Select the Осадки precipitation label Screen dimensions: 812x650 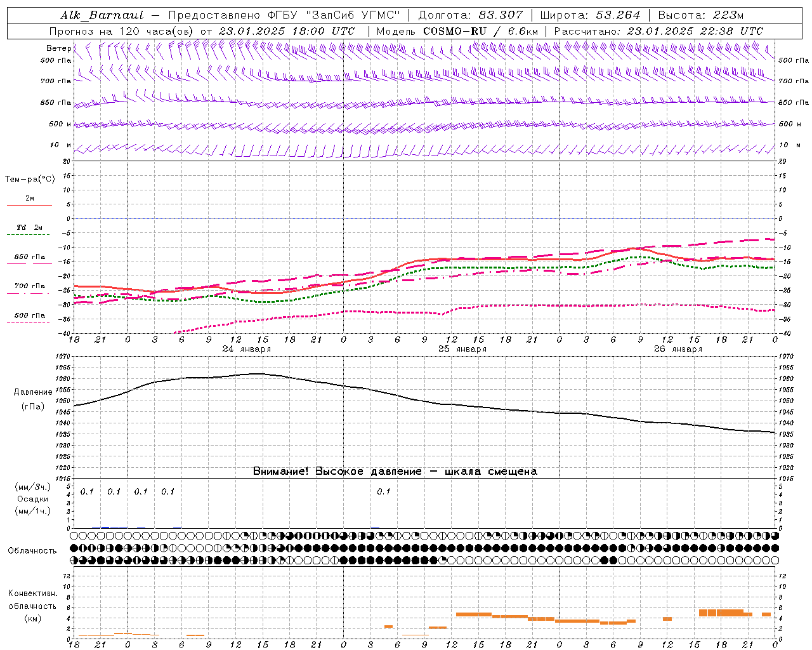[x=32, y=499]
